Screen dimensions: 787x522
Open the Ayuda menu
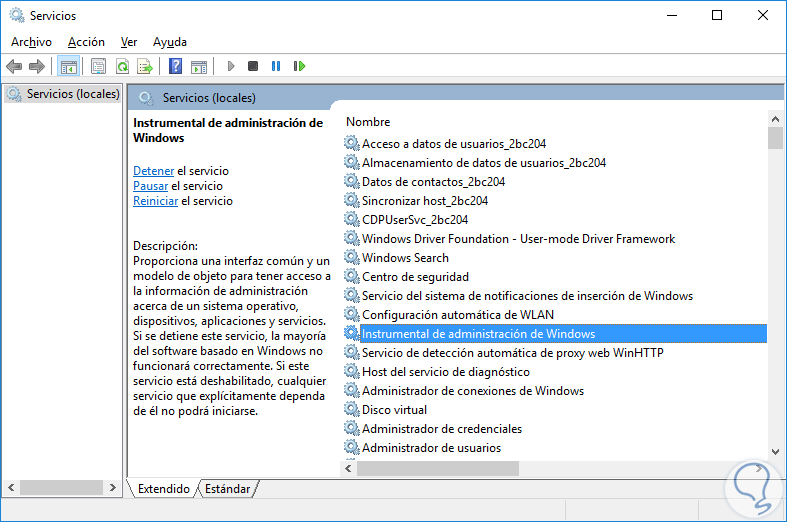(170, 42)
